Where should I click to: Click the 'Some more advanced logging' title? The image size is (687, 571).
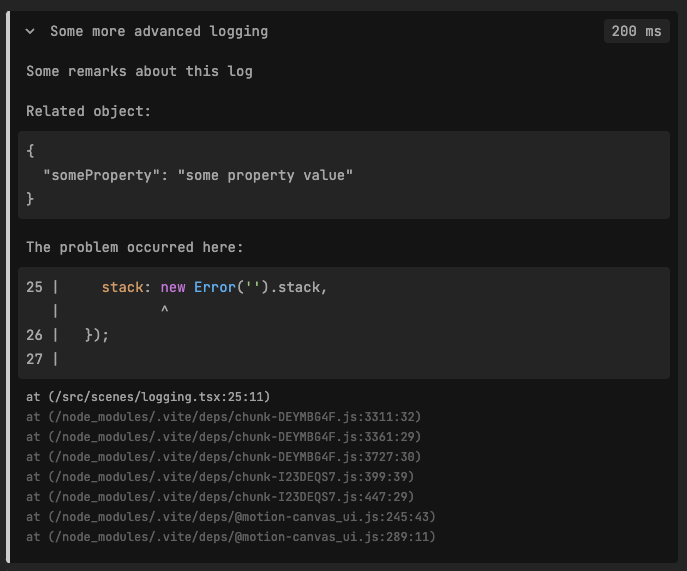point(158,31)
